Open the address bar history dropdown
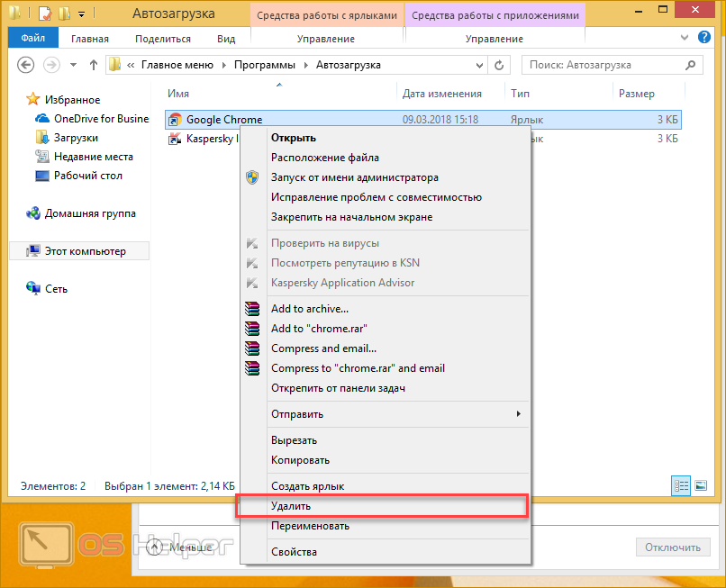This screenshot has height=588, width=726. point(476,65)
